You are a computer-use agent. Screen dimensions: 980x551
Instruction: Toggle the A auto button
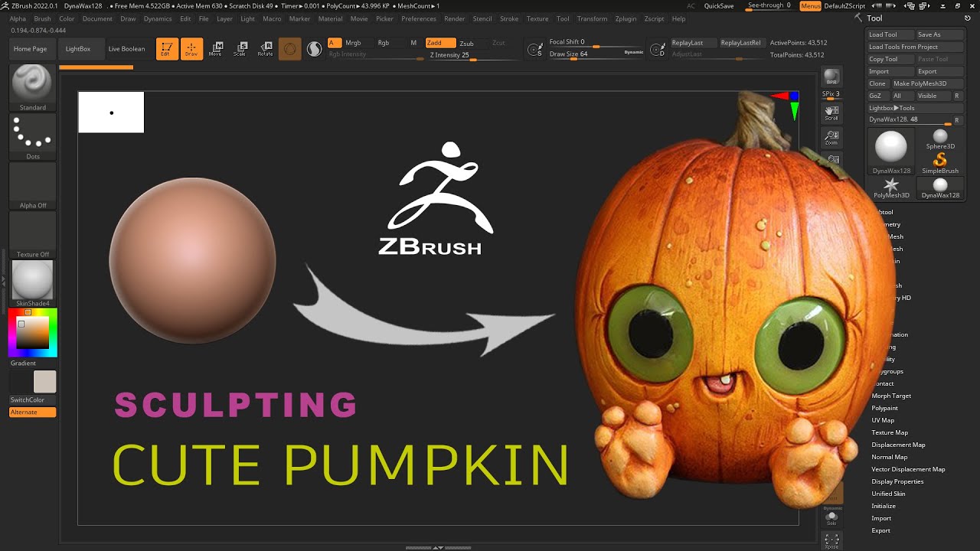pos(335,43)
